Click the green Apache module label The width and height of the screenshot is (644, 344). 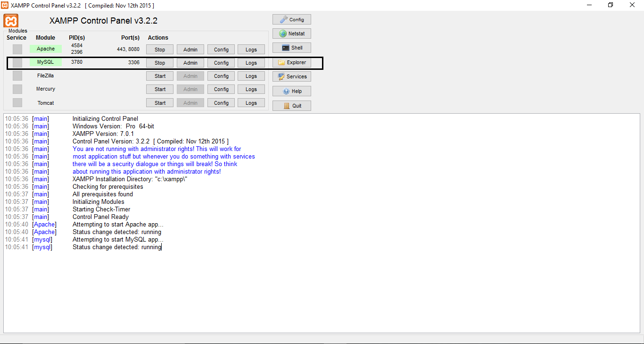point(46,49)
